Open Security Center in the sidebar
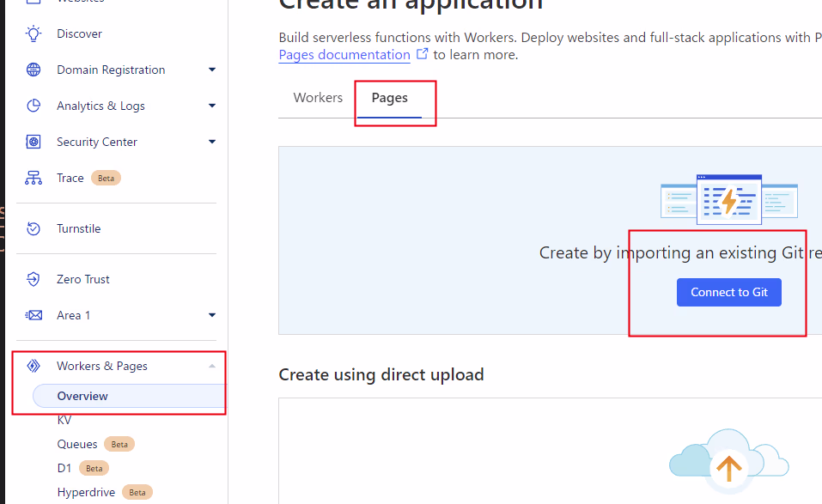This screenshot has height=504, width=822. coord(97,142)
